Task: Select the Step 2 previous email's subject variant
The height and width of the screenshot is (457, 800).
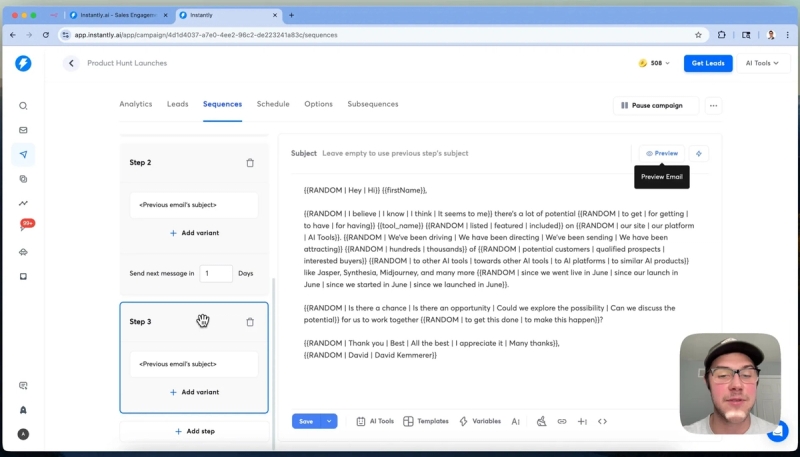Action: (194, 205)
